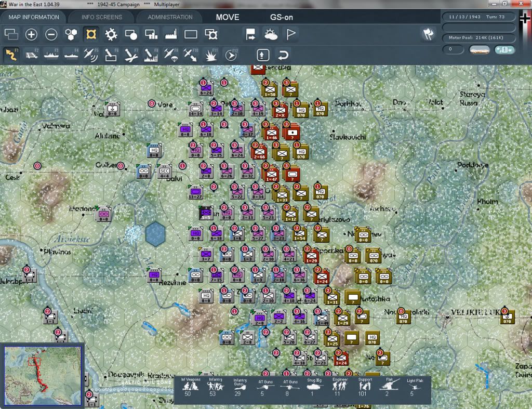Select the F11 explosion mode icon

211,55
